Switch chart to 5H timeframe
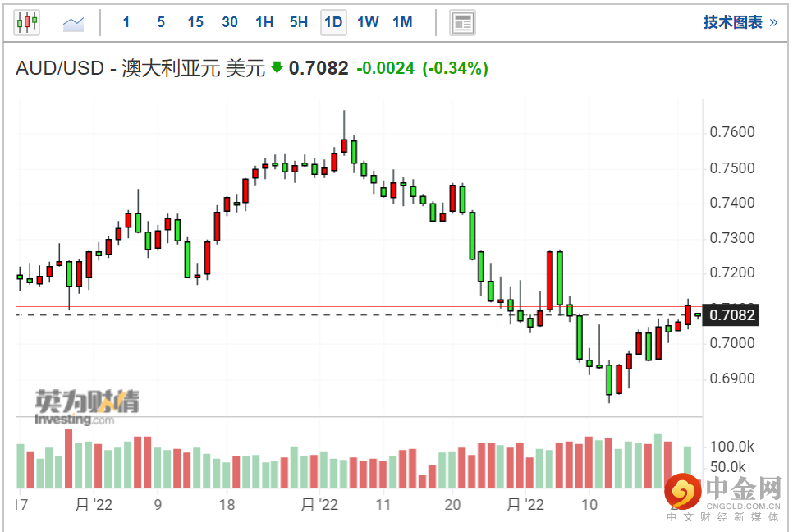The width and height of the screenshot is (793, 532). [x=299, y=22]
